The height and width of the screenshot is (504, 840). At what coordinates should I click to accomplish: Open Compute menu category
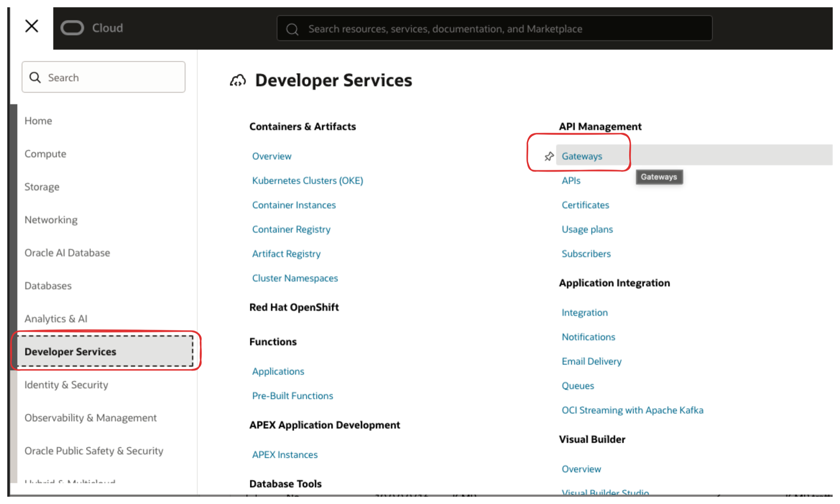point(45,154)
